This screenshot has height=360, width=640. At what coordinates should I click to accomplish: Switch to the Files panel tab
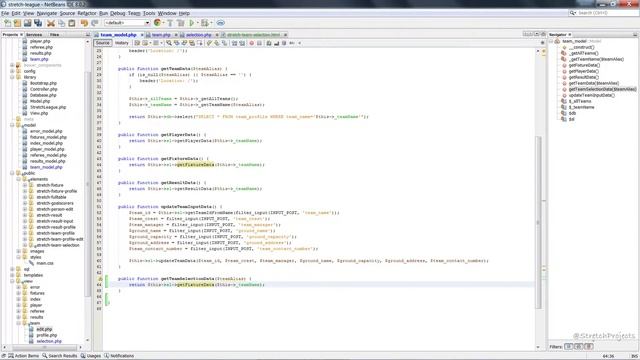54,35
